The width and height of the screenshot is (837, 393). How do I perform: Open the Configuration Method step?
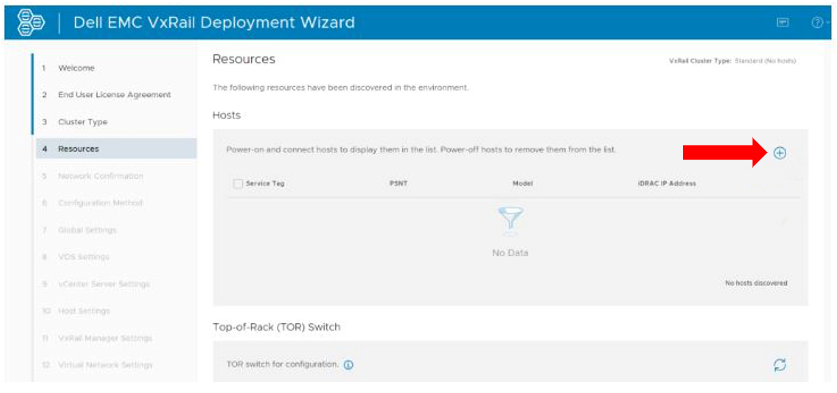click(x=100, y=203)
